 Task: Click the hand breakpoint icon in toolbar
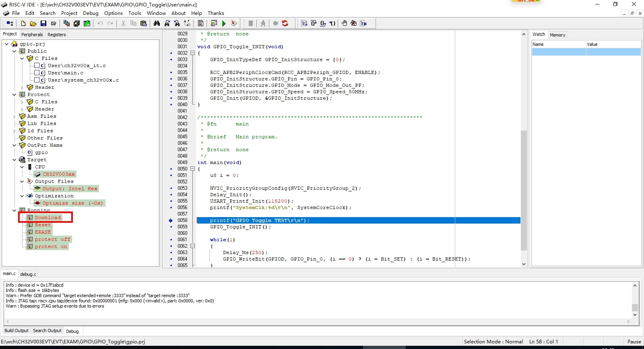tap(344, 24)
